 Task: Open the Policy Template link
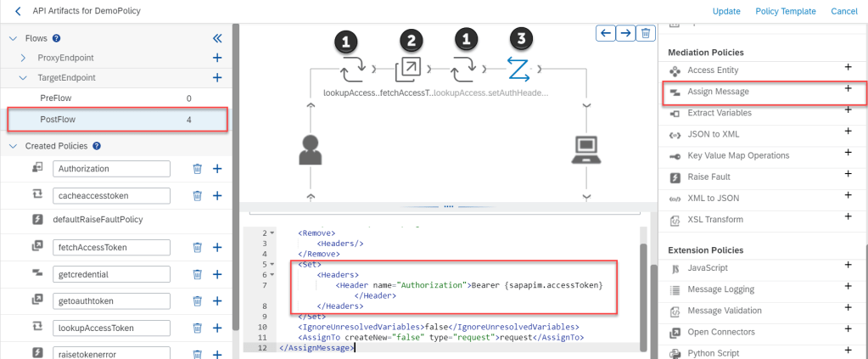coord(786,11)
